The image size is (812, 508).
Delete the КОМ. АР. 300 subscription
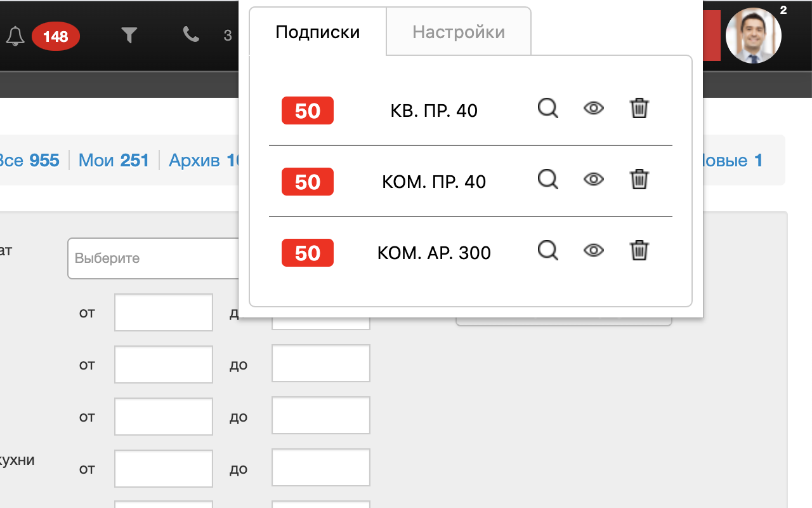(x=639, y=251)
